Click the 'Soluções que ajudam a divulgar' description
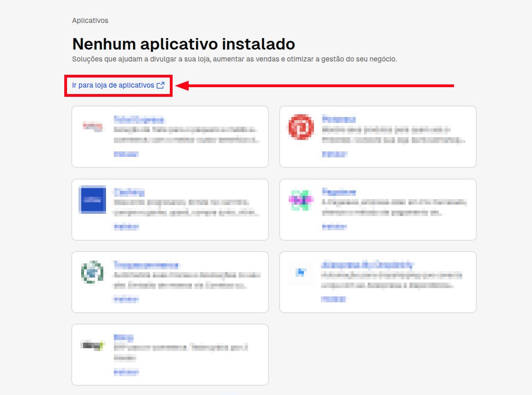Image resolution: width=532 pixels, height=395 pixels. (x=235, y=59)
